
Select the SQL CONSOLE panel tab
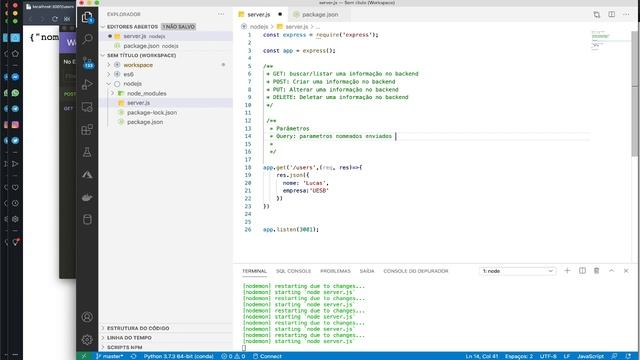[293, 271]
